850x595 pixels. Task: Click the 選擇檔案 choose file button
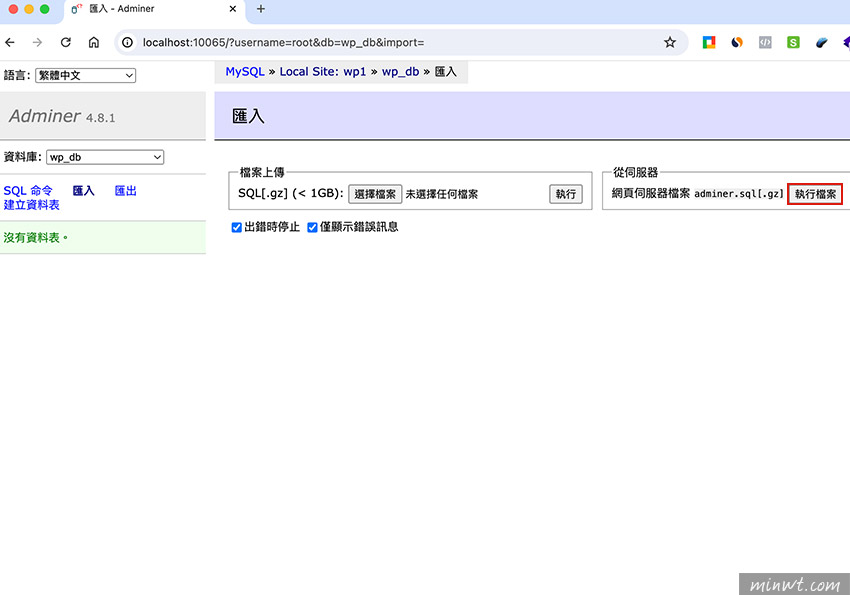coord(375,194)
